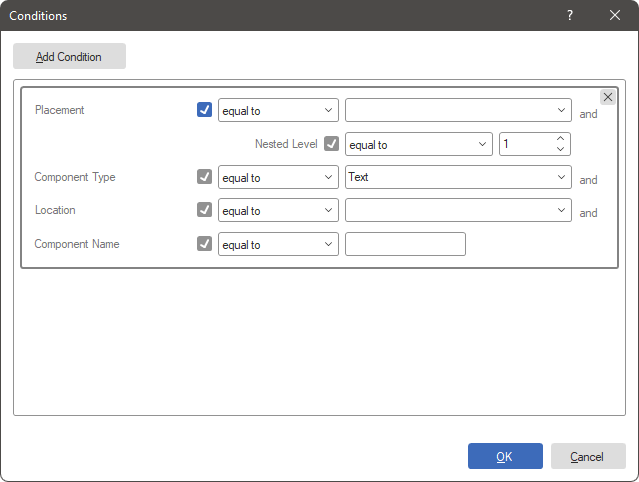Toggle the Placement checkbox
639x482 pixels.
[x=205, y=110]
